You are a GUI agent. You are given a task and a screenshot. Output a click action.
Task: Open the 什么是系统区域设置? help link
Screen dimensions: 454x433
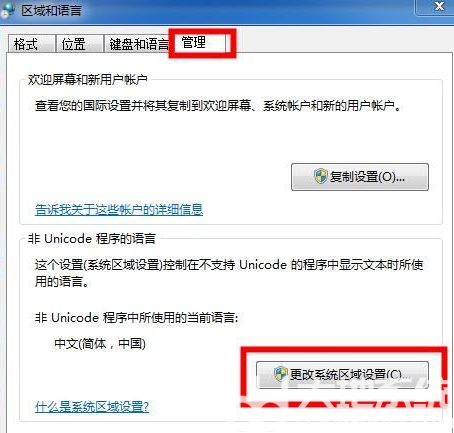[x=92, y=407]
